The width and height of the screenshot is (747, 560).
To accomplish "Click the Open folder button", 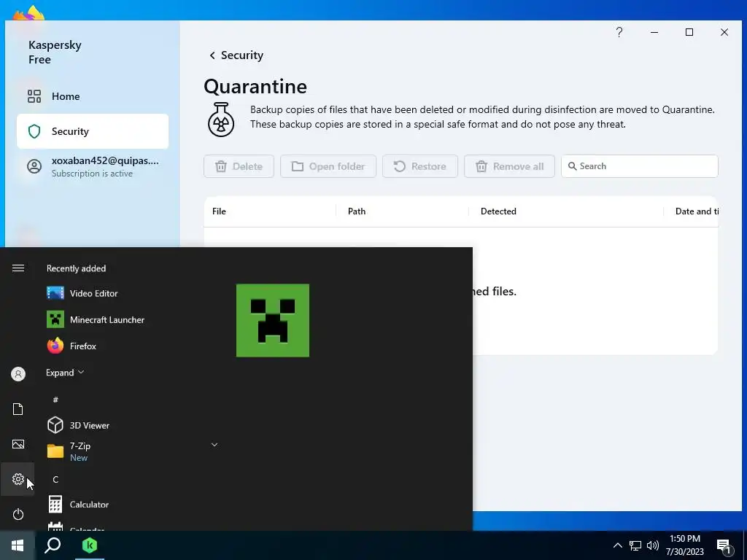I will (x=328, y=166).
